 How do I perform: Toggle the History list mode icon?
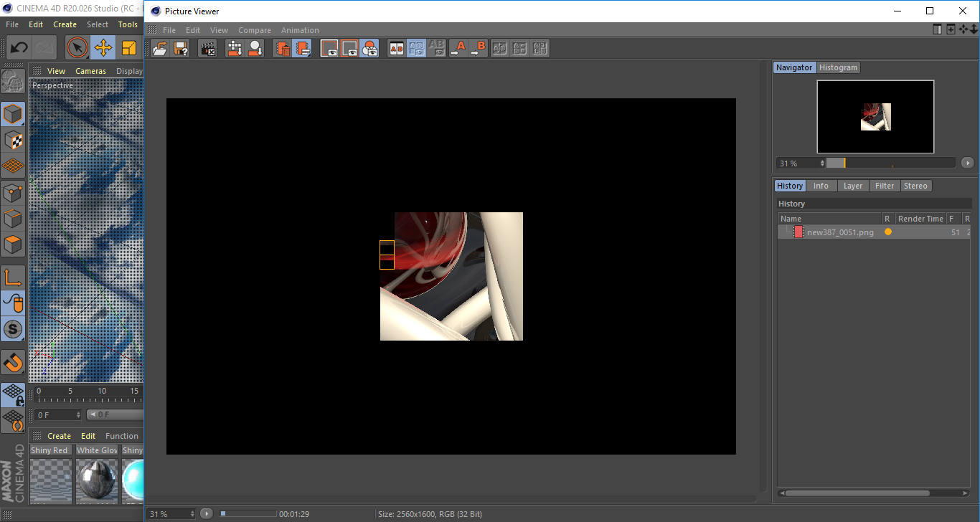(x=303, y=49)
